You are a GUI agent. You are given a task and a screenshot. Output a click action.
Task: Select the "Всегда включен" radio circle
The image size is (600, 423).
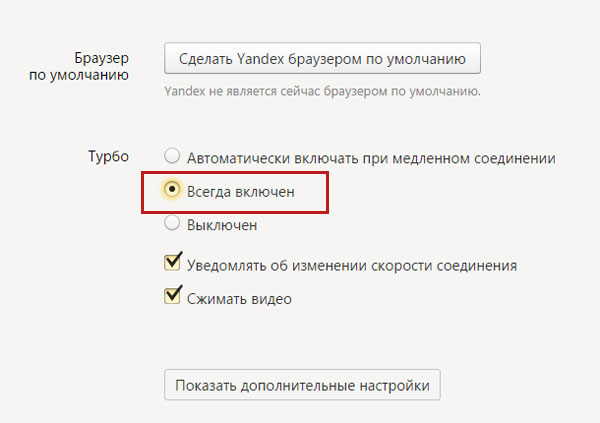point(173,189)
